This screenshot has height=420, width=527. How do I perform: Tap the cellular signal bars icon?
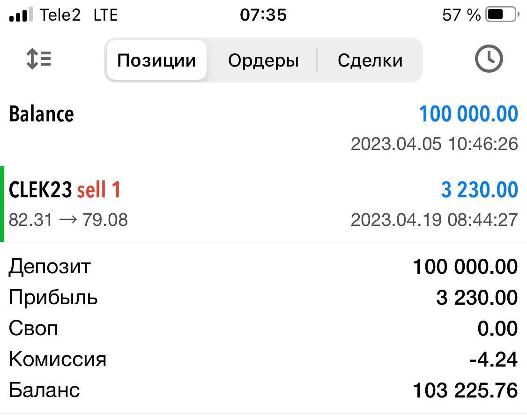pyautogui.click(x=21, y=15)
